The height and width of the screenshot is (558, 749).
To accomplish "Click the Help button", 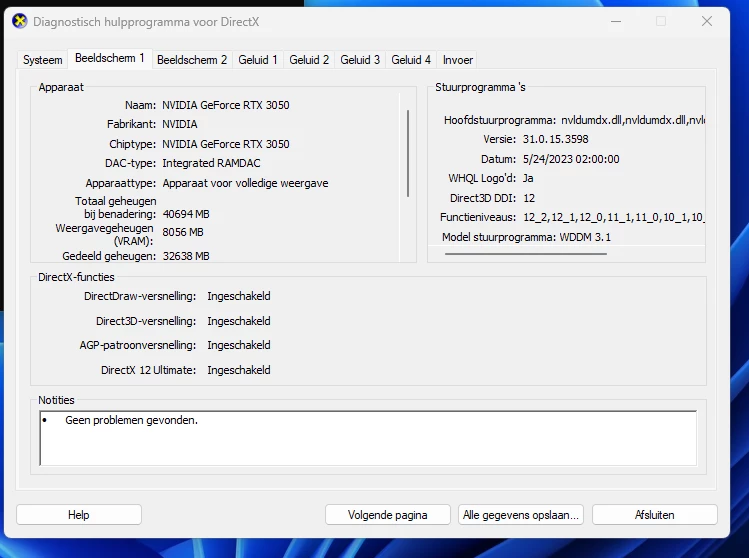I will (x=79, y=515).
